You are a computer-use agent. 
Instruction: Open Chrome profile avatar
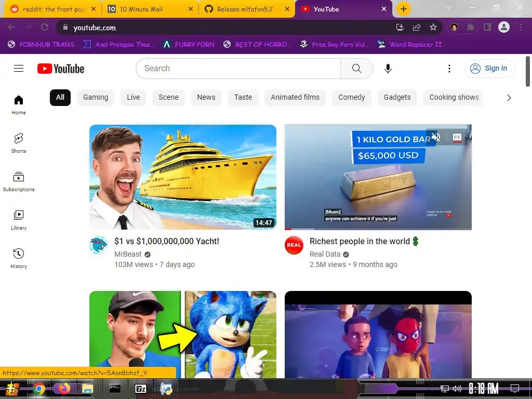[504, 27]
